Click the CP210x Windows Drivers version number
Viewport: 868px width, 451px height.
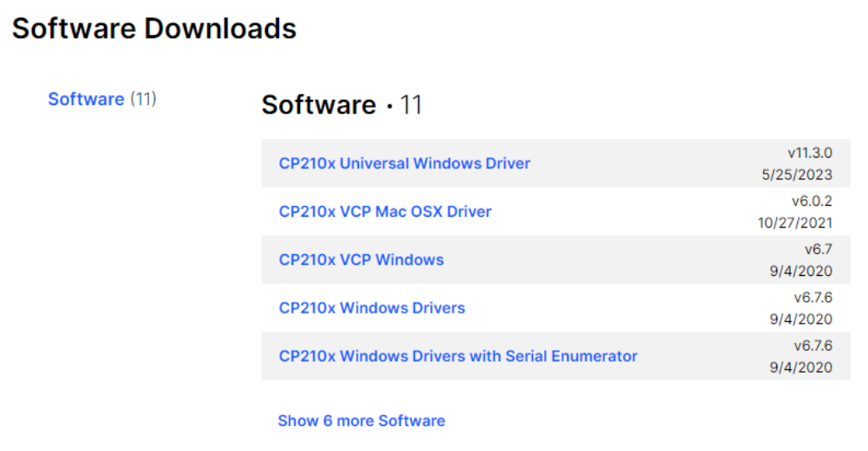tap(812, 298)
